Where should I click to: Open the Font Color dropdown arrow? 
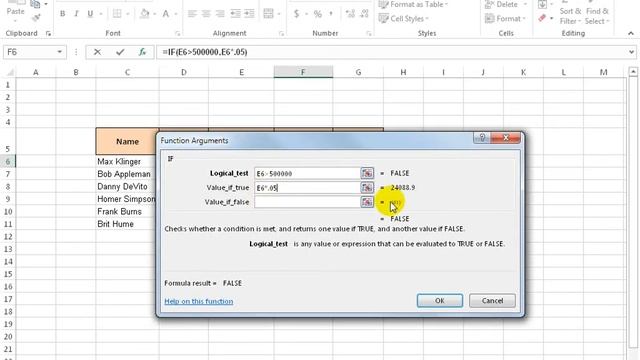click(x=176, y=14)
